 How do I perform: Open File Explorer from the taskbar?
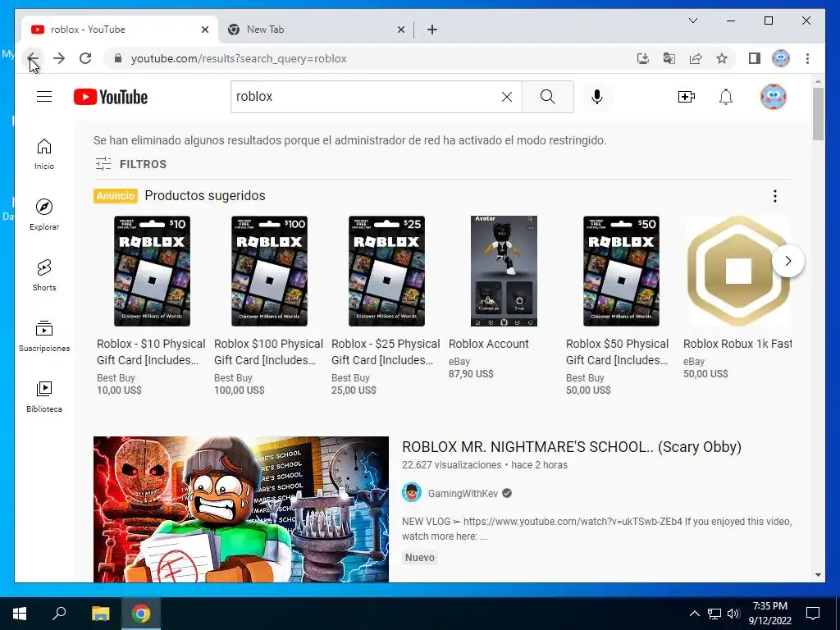tap(100, 614)
